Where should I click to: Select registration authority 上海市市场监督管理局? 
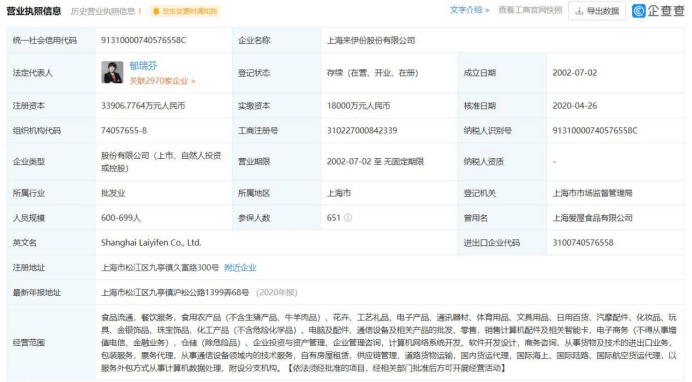(x=592, y=193)
